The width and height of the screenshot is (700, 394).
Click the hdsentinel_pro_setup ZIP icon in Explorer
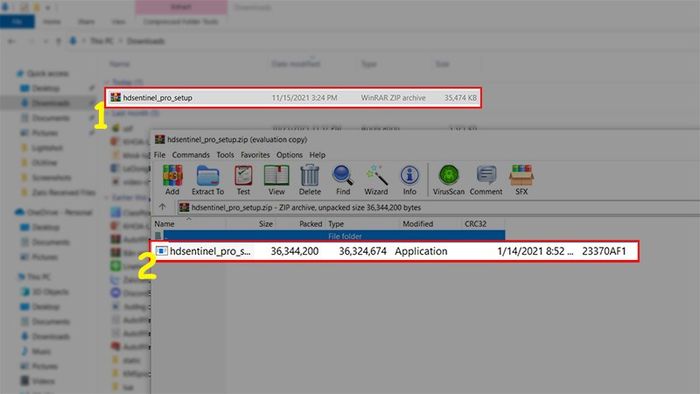click(116, 97)
